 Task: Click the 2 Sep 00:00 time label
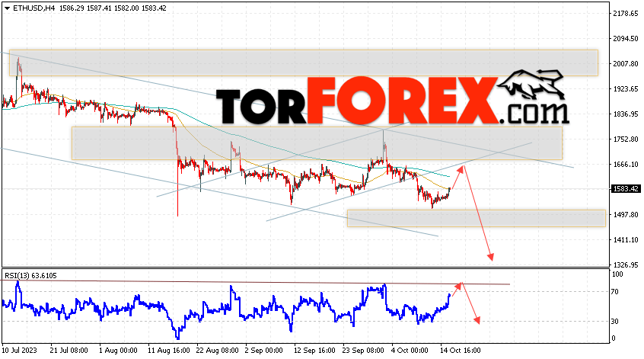(263, 351)
